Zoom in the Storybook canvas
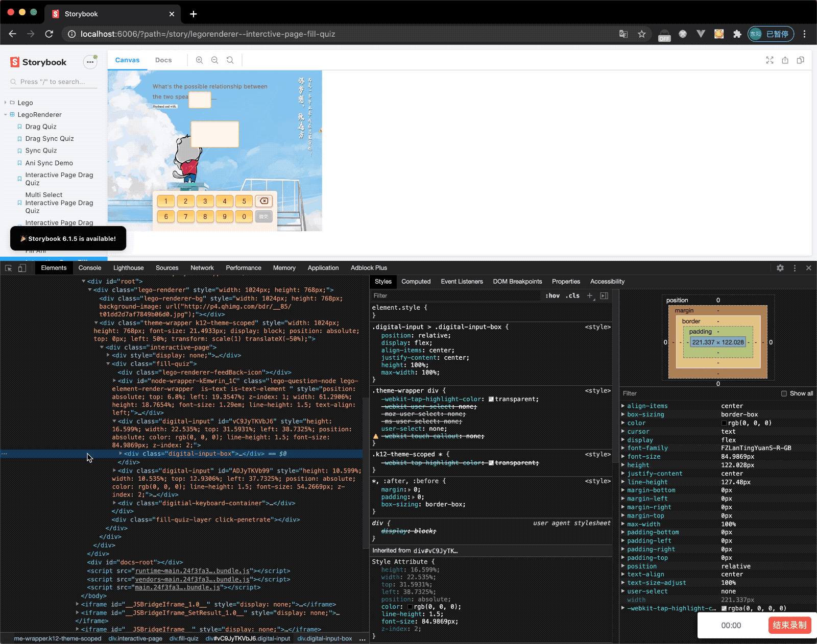Image resolution: width=817 pixels, height=644 pixels. point(199,60)
